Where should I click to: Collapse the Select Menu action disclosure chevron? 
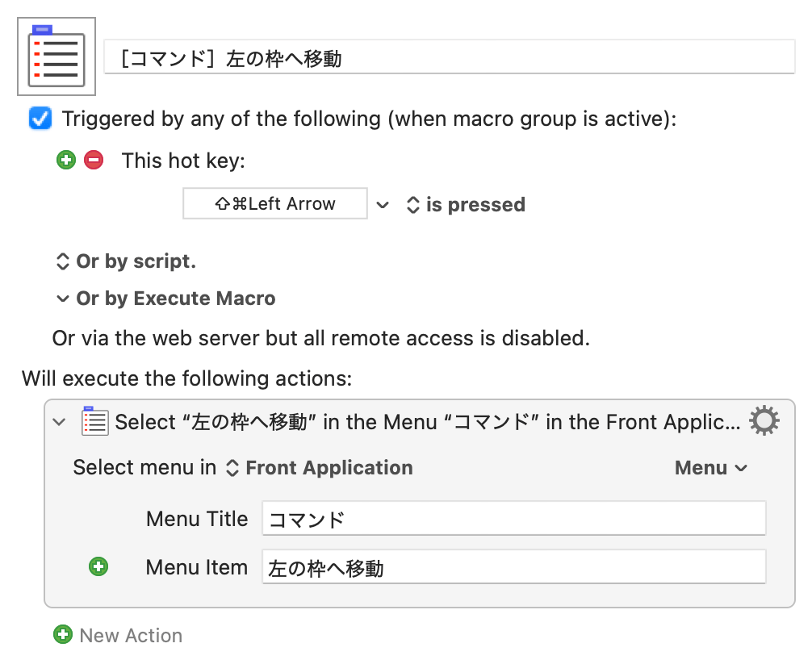click(x=59, y=422)
